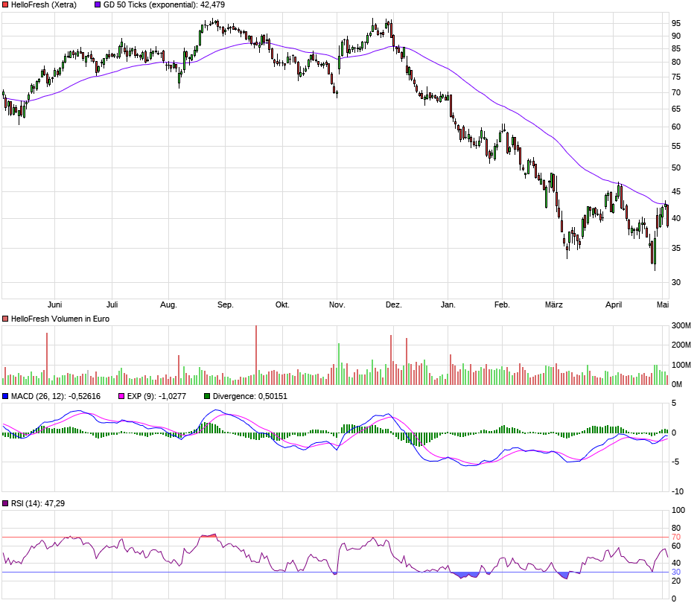Click the 90 price axis label

coord(676,36)
